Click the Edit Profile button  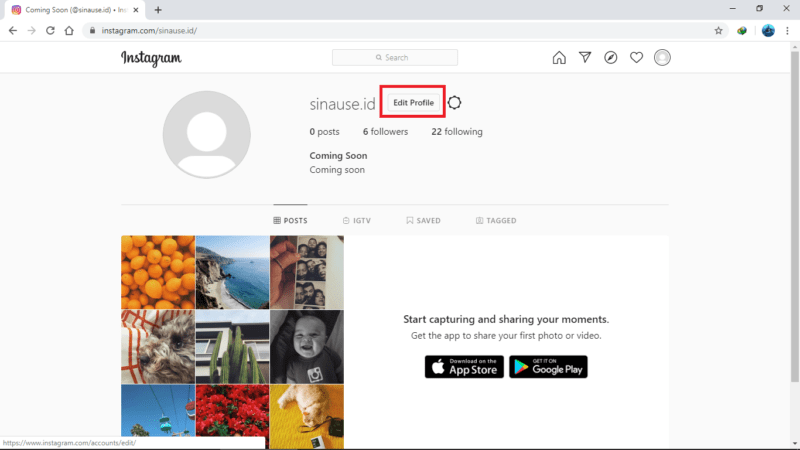[413, 103]
